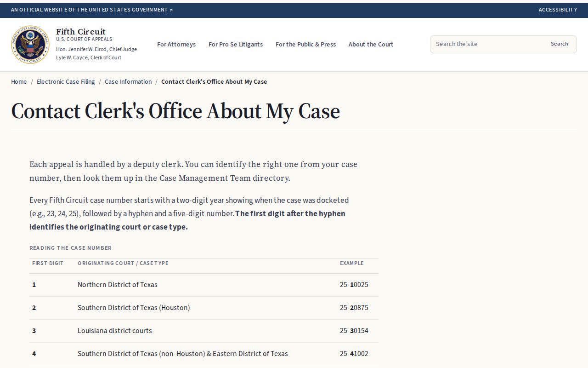Click the Search button

click(x=559, y=44)
